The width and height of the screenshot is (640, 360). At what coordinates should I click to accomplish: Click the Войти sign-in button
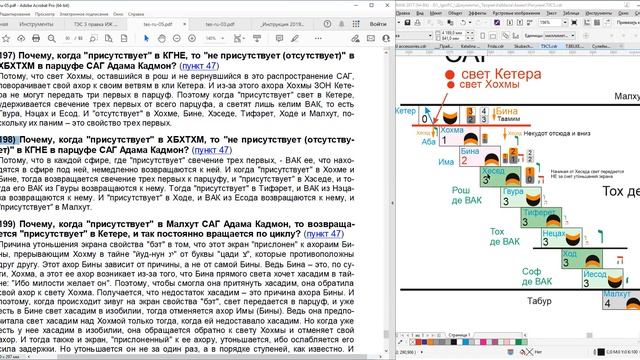[x=378, y=24]
